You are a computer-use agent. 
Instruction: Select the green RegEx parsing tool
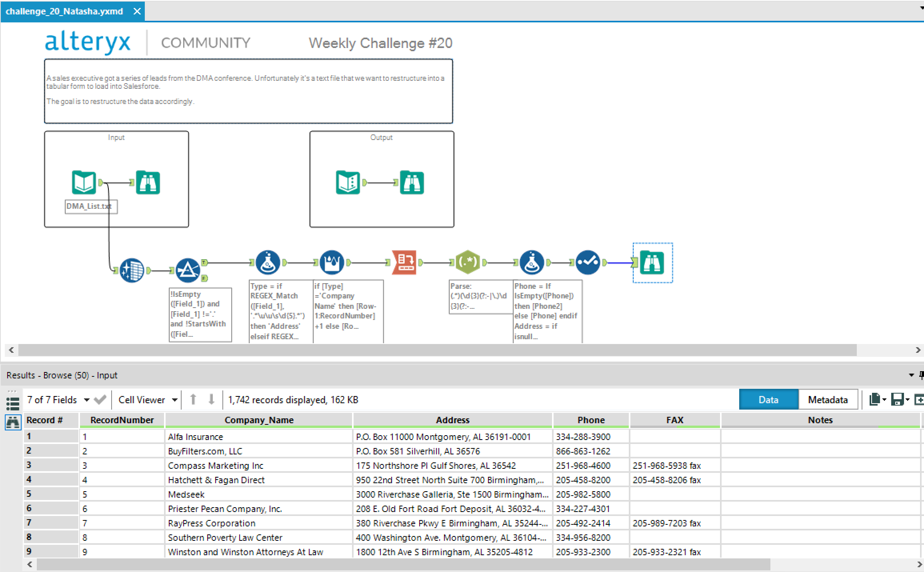[468, 263]
